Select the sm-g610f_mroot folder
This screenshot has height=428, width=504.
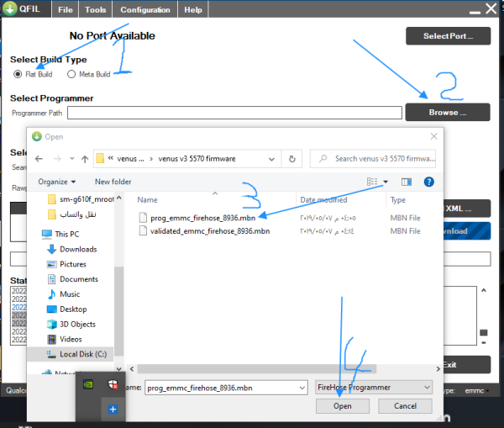pyautogui.click(x=81, y=199)
